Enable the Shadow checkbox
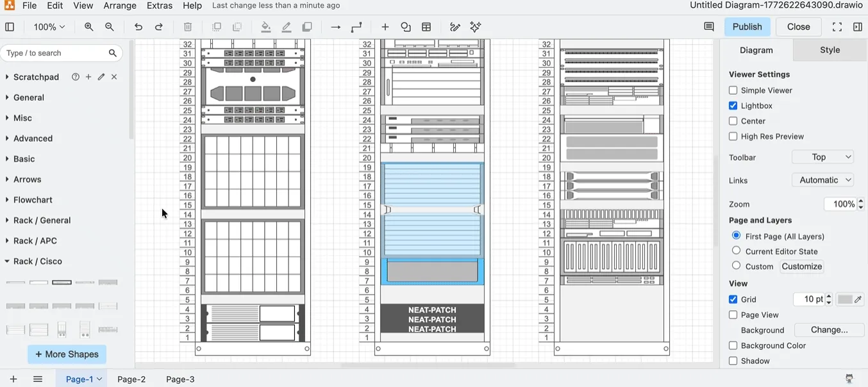 point(733,361)
